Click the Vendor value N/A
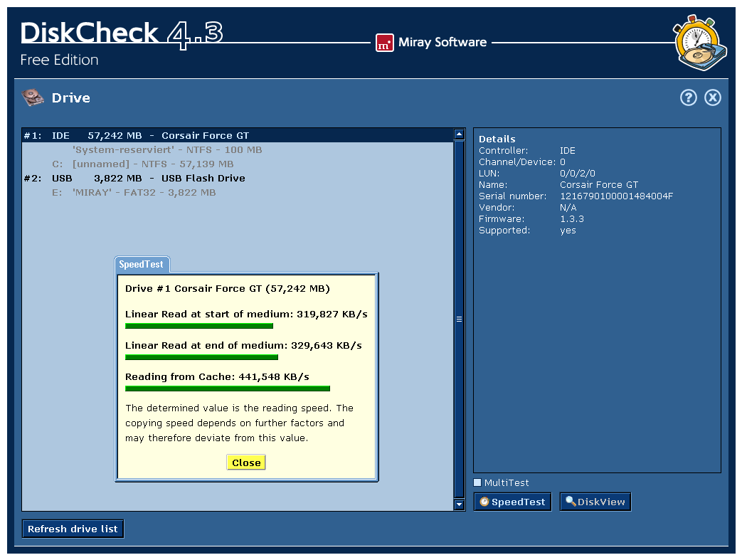Viewport: 742px width, 560px height. (x=568, y=207)
